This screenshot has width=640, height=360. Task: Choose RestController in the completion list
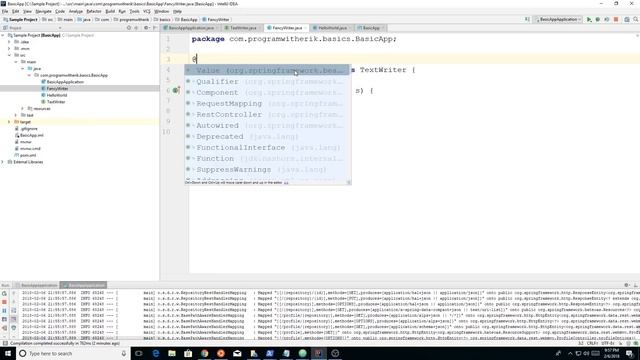point(267,115)
